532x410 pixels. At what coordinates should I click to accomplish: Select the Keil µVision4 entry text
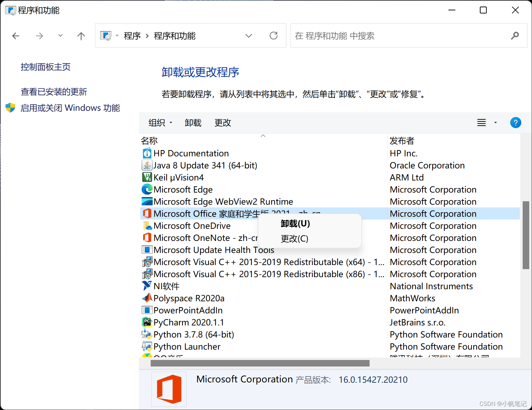click(x=179, y=177)
